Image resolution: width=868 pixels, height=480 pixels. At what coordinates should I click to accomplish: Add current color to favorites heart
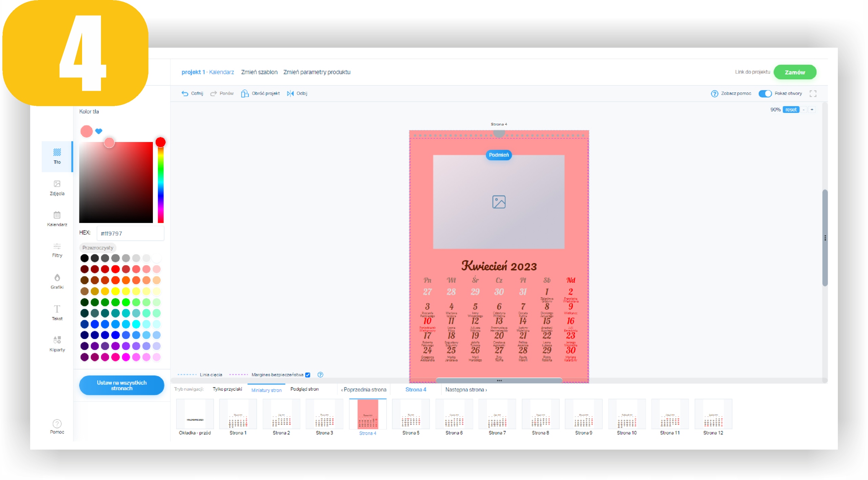[x=99, y=131]
